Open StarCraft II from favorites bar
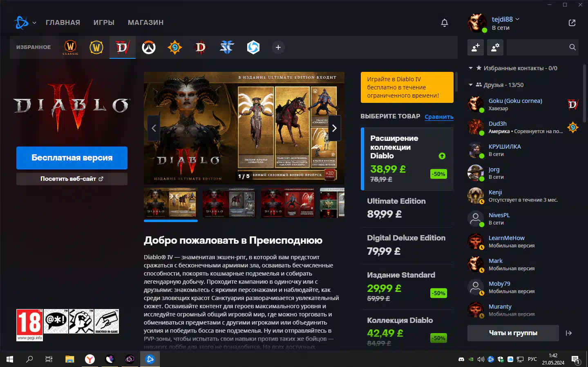Screen dimensions: 588x367 (227, 47)
